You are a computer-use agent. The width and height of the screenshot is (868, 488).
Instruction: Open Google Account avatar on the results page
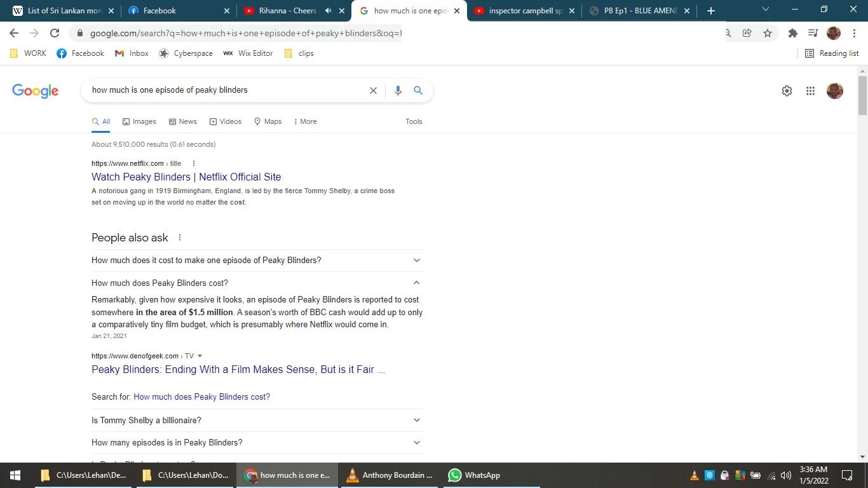click(835, 91)
